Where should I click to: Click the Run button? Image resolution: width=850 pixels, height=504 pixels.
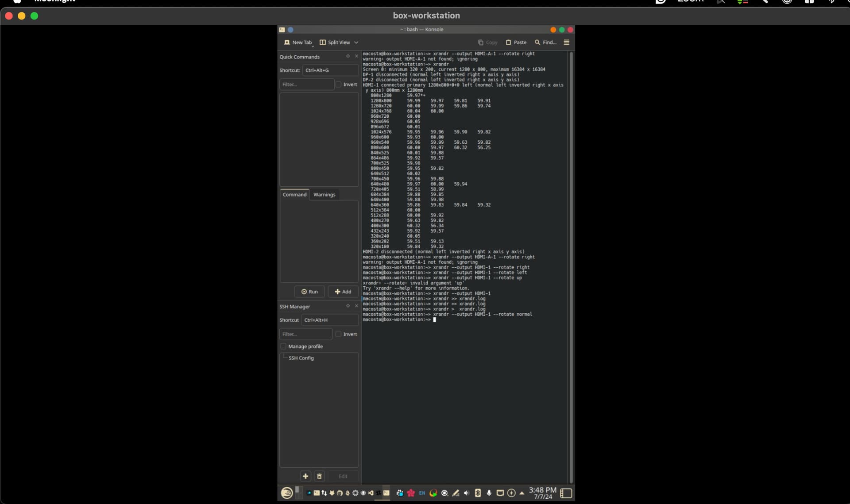coord(309,292)
